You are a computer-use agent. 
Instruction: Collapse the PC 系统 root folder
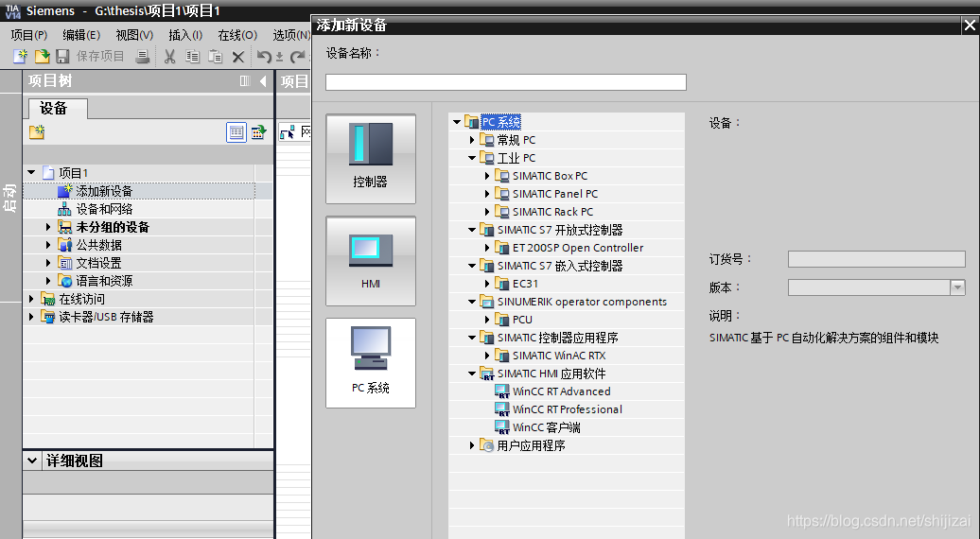click(457, 122)
